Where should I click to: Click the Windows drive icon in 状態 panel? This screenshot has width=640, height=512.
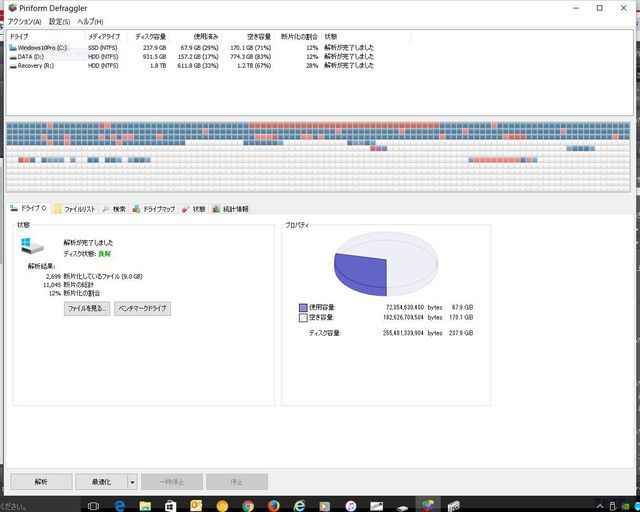(31, 245)
